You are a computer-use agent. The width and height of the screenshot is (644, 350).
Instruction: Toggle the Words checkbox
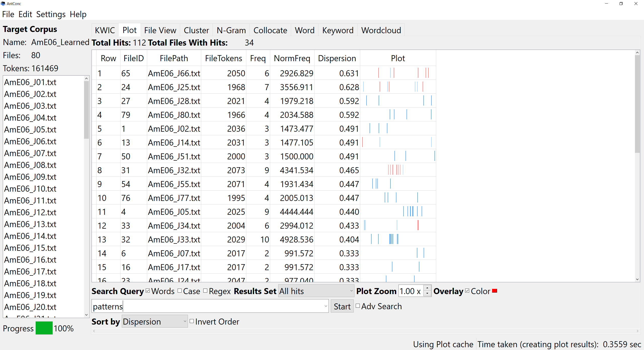point(148,291)
